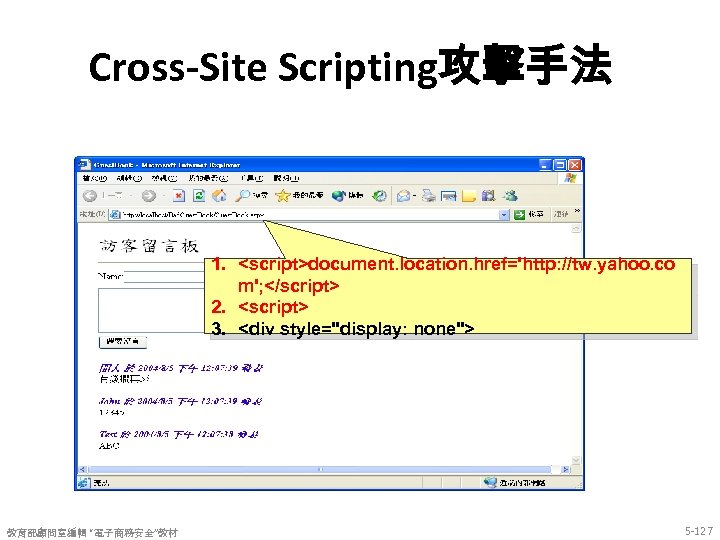Screen dimensions: 720x540
Task: Open the second menu (Edit)
Action: tap(129, 178)
